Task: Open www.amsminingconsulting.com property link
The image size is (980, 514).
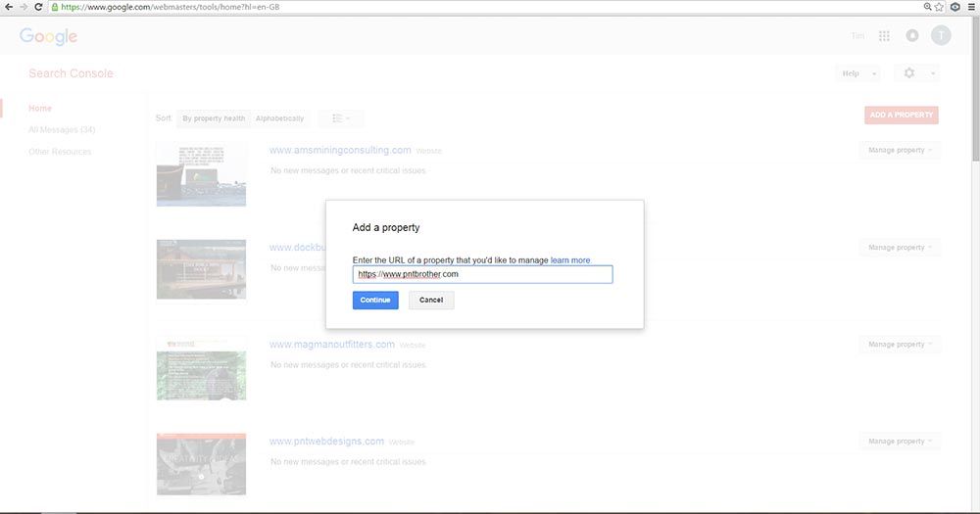Action: click(x=340, y=150)
